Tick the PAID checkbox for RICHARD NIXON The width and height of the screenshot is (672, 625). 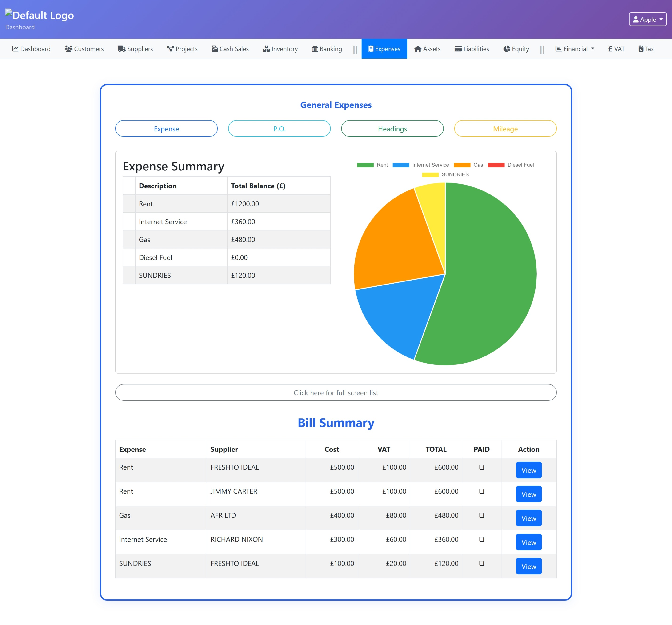point(481,539)
